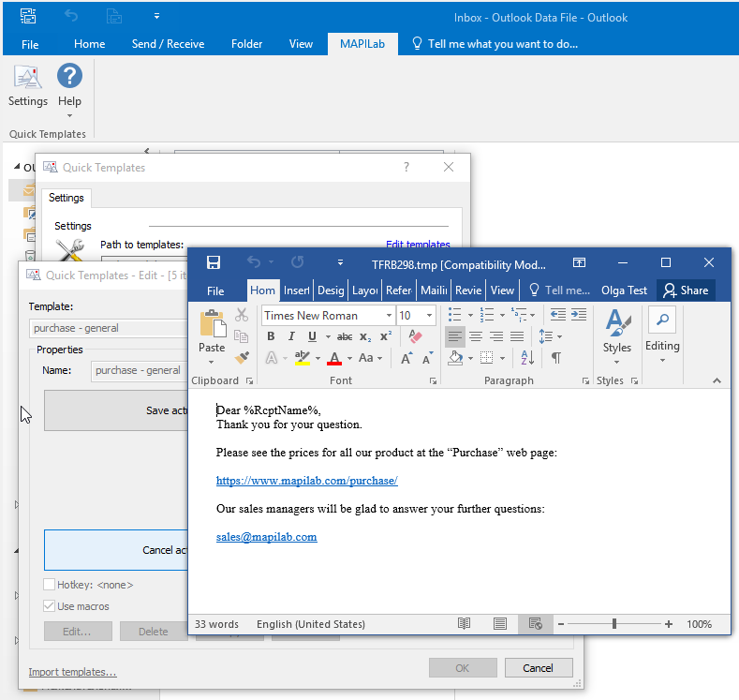This screenshot has height=700, width=739.
Task: Click the Share button in Word
Action: click(x=686, y=290)
